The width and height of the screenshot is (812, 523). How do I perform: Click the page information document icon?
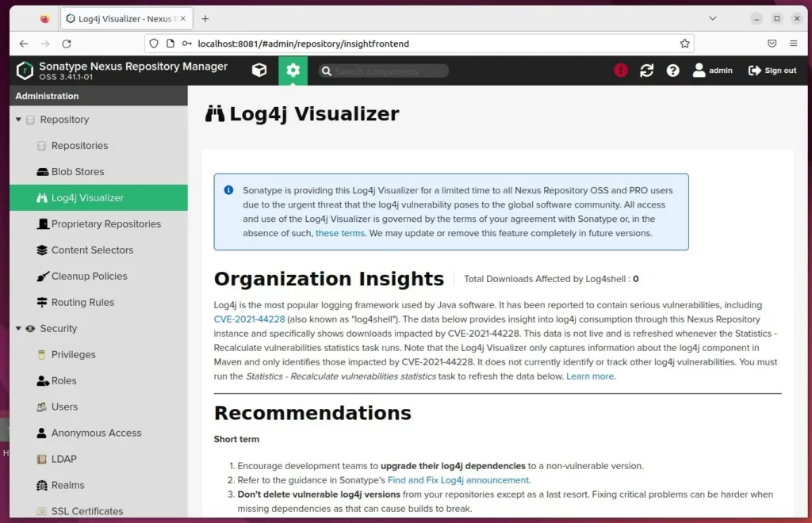(170, 44)
